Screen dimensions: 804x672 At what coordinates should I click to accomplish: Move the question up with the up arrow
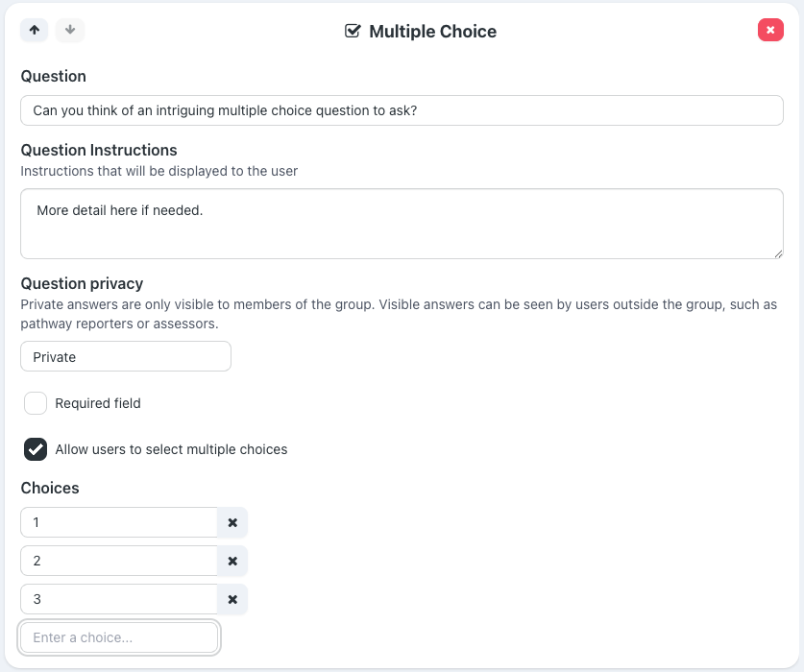click(x=35, y=30)
